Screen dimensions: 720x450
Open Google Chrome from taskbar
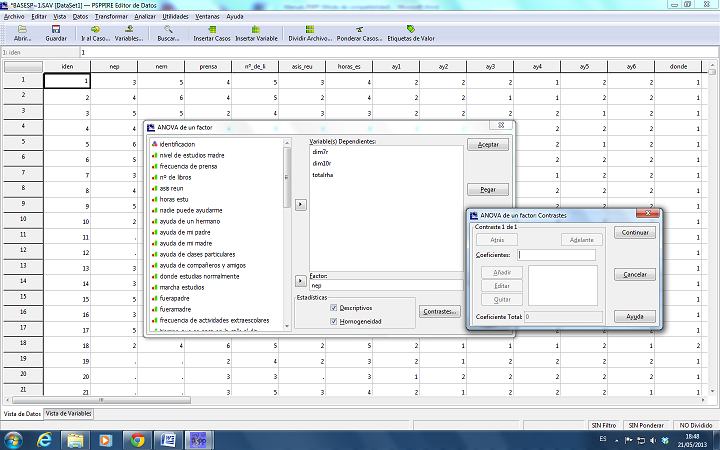pos(137,440)
